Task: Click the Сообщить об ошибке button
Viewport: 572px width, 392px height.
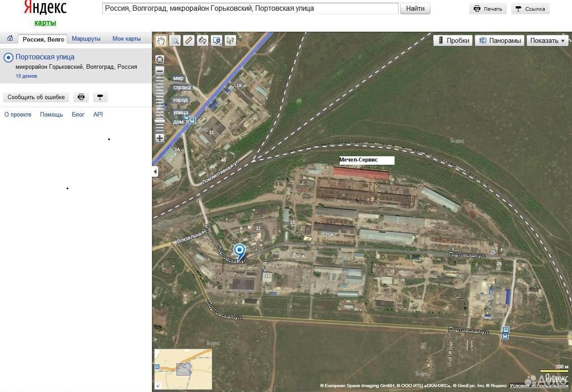Action: [36, 97]
